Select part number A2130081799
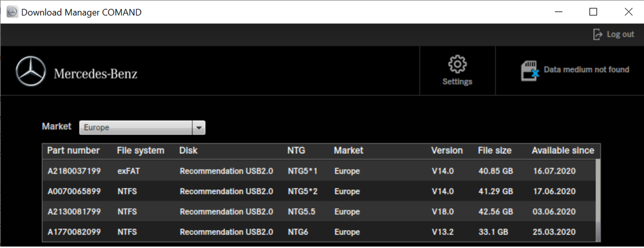 (x=74, y=212)
